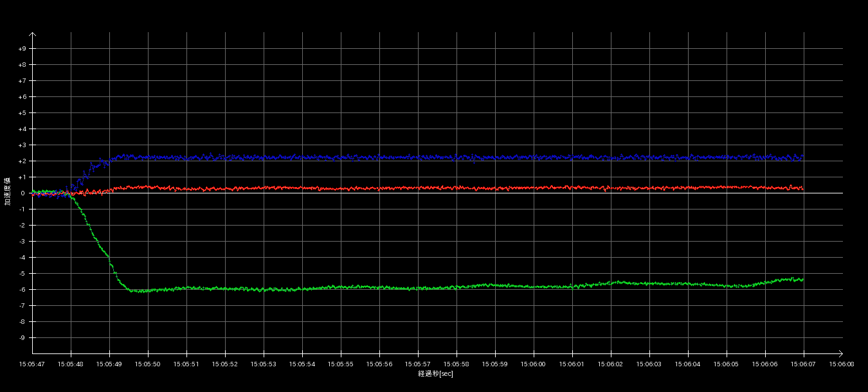Click the -6 vertical axis label
The height and width of the screenshot is (392, 868).
coord(23,290)
